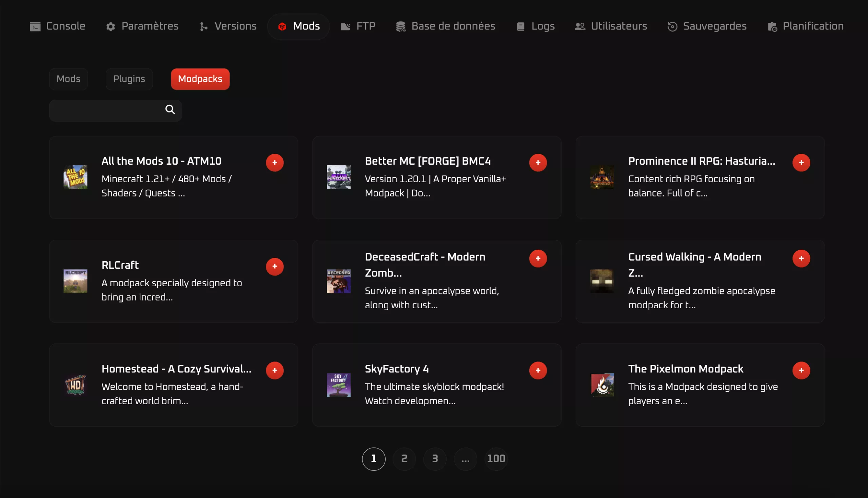Open the Homestead - A Cozy Survival title
868x498 pixels.
177,369
